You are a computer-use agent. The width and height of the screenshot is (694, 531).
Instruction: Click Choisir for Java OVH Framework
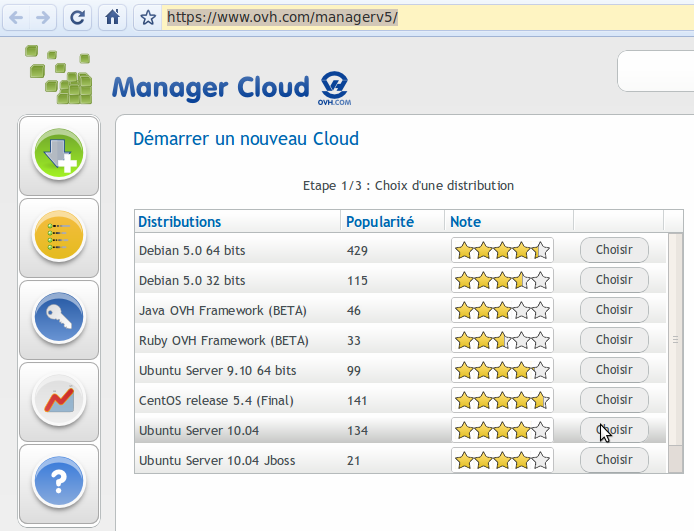(614, 310)
